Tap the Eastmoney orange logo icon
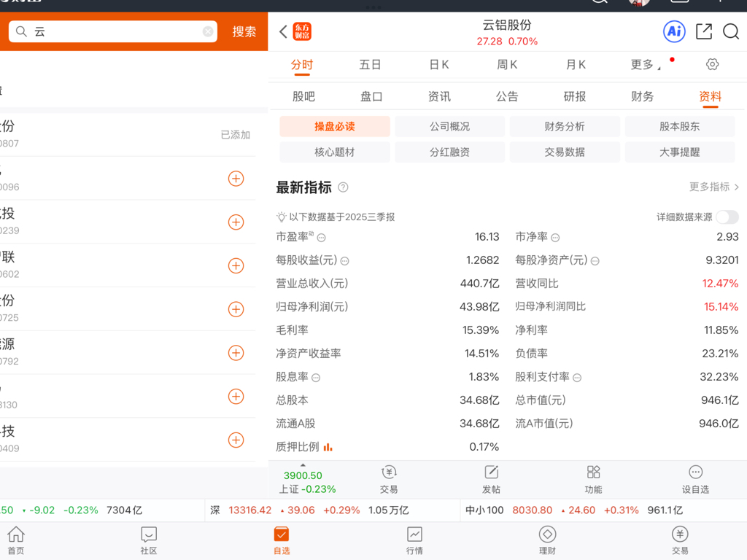Screen dimensions: 747x560 coord(302,31)
